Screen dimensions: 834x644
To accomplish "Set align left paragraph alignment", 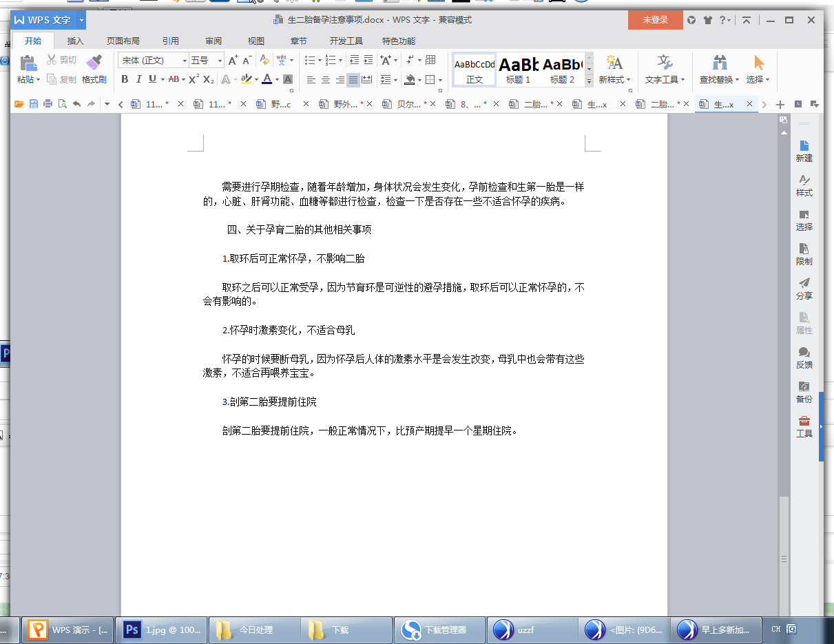I will click(311, 80).
